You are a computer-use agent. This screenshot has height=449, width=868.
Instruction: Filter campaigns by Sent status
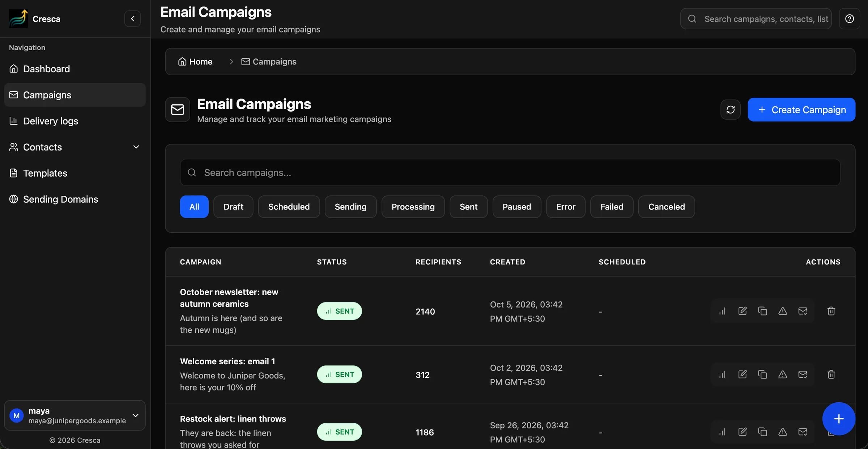point(468,207)
